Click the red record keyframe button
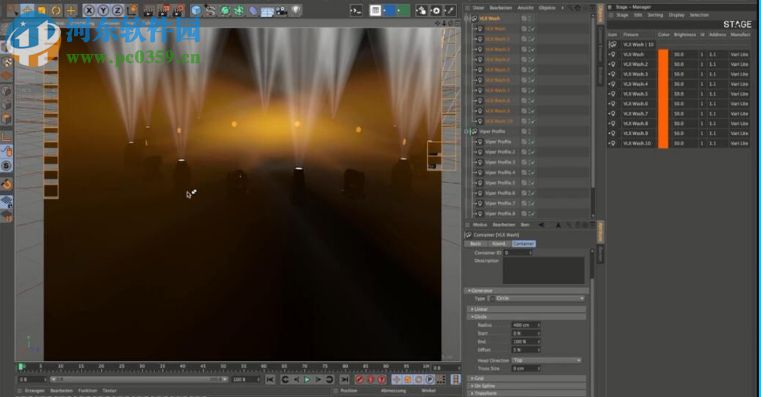The height and width of the screenshot is (397, 761). (360, 380)
